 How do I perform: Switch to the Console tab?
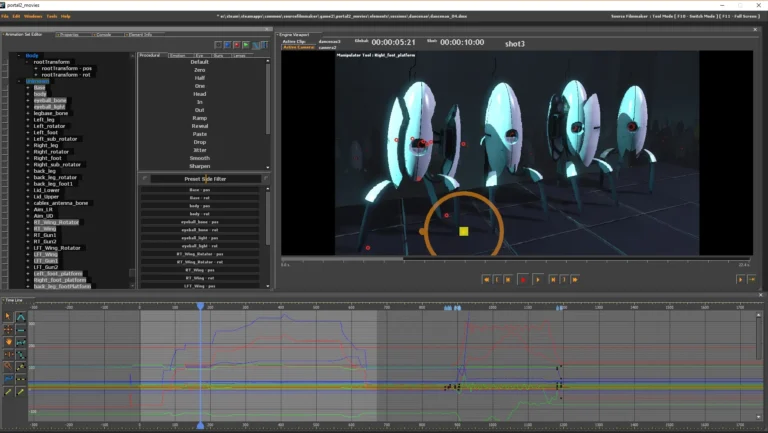point(104,35)
